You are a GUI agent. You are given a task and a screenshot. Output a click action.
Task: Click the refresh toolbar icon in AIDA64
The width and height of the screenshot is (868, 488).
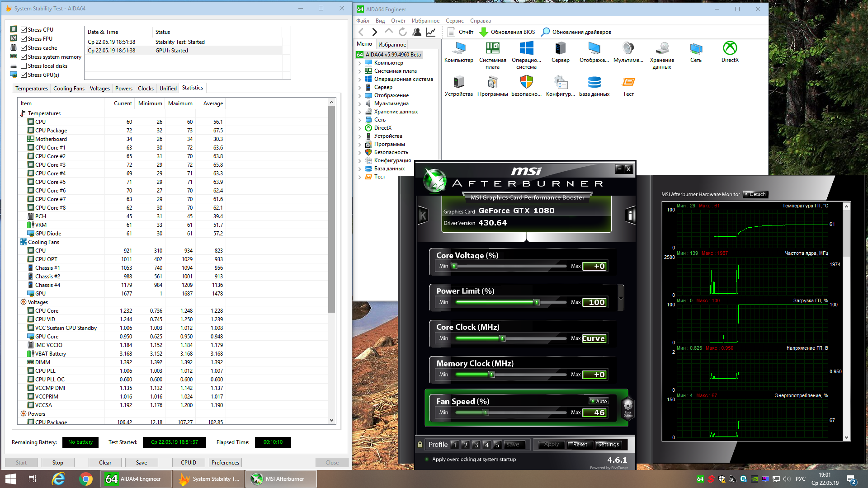[x=403, y=32]
